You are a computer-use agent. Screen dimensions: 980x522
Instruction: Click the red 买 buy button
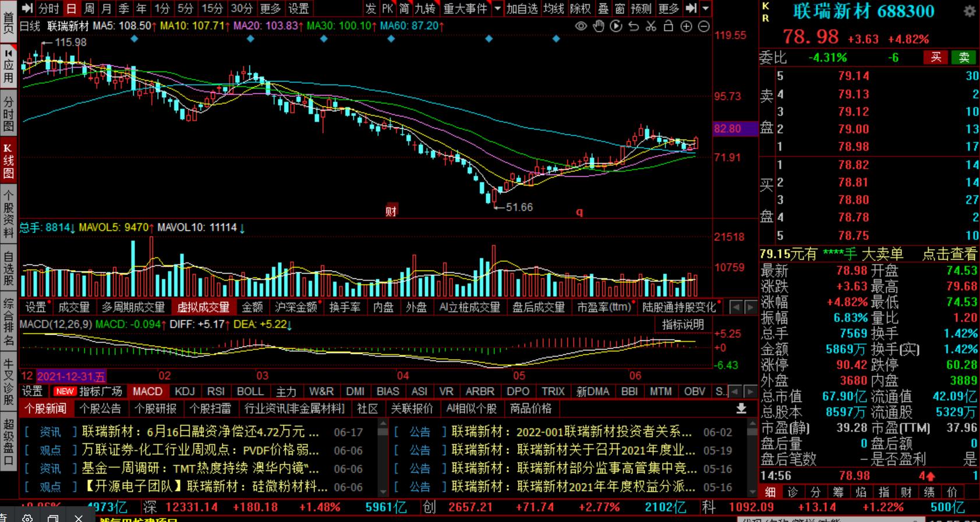pos(936,57)
